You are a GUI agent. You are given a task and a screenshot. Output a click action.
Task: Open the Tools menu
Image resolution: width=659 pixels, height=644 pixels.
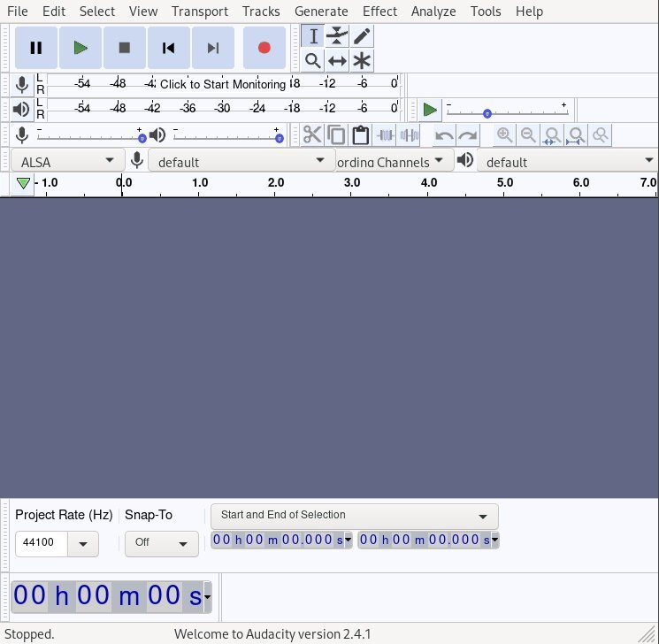coord(486,11)
